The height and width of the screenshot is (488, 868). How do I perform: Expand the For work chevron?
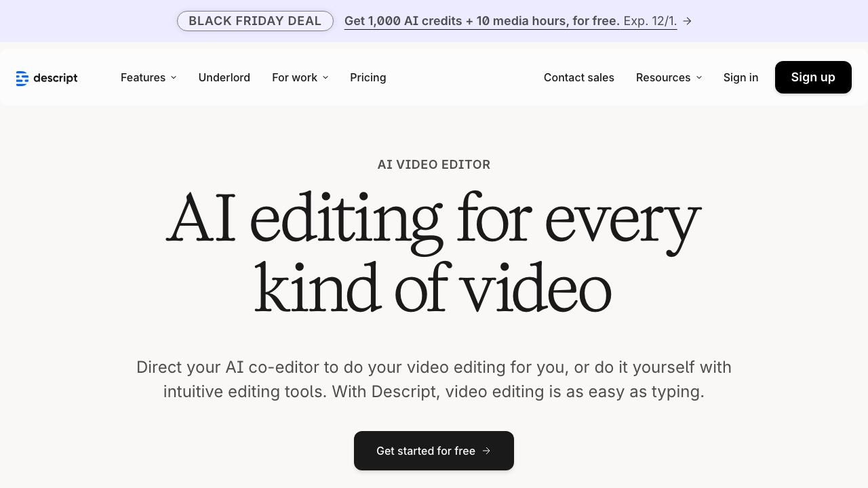pyautogui.click(x=325, y=78)
